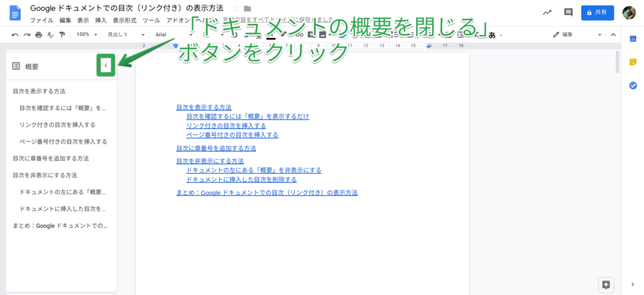The width and height of the screenshot is (644, 295).
Task: Follow the 目次に章番号を追加する方法 document link
Action: click(x=216, y=148)
